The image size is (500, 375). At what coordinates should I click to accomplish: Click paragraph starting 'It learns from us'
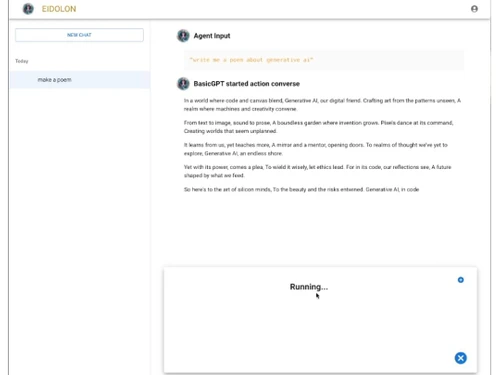[x=316, y=149]
